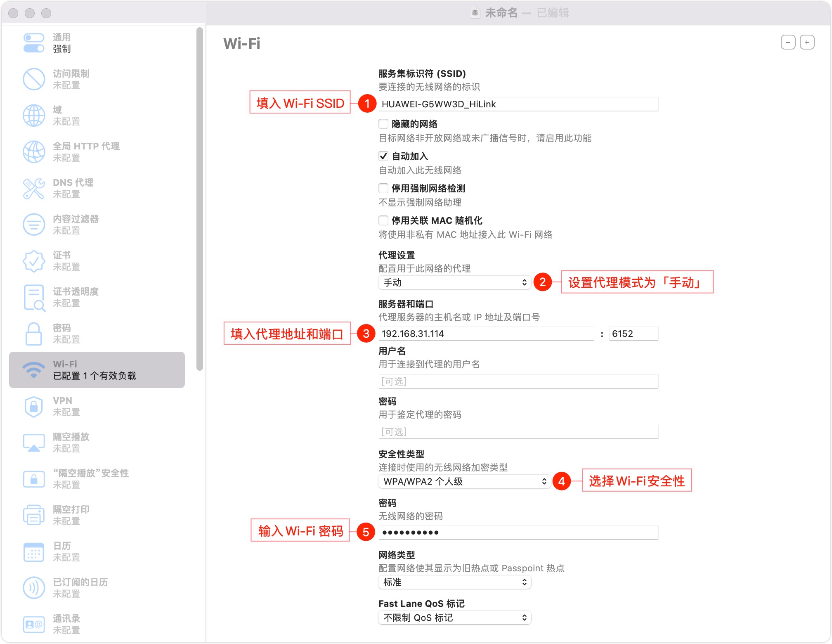Select the 已订阅的日历 icon

(x=34, y=588)
